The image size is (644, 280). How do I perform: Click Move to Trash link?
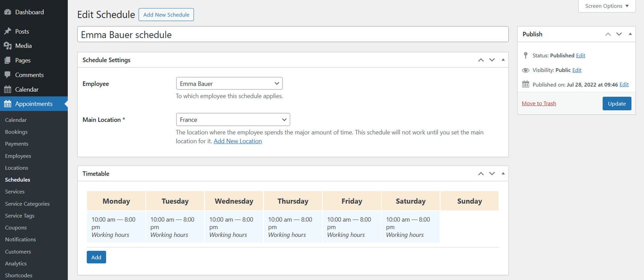tap(539, 104)
